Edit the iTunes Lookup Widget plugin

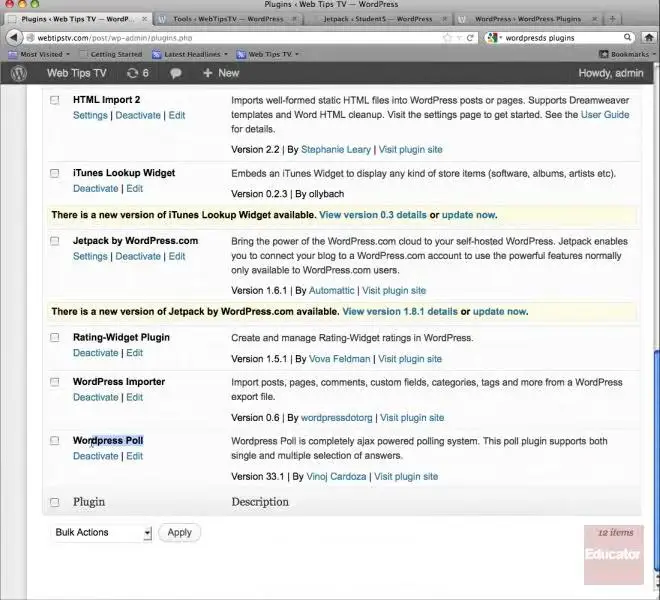pyautogui.click(x=135, y=189)
